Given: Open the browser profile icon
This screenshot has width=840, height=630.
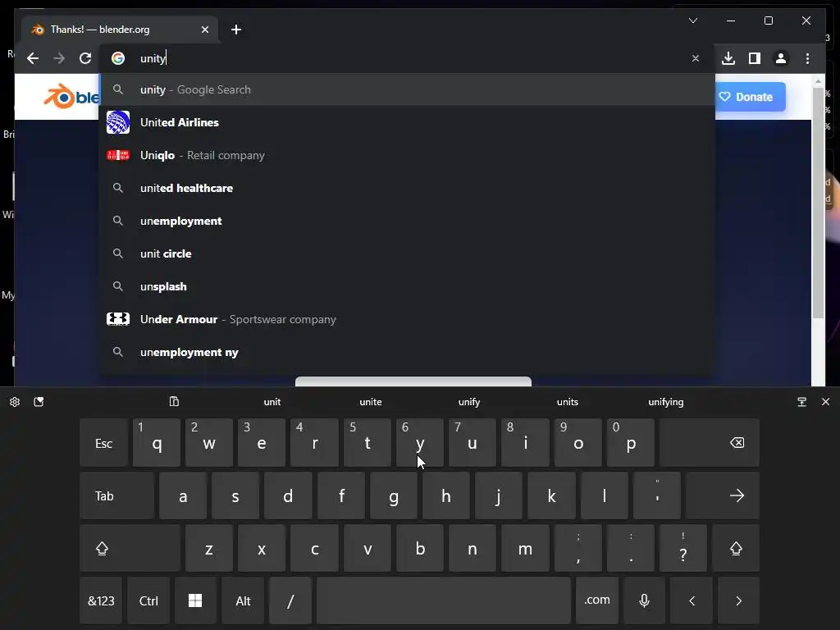Looking at the screenshot, I should pos(781,58).
